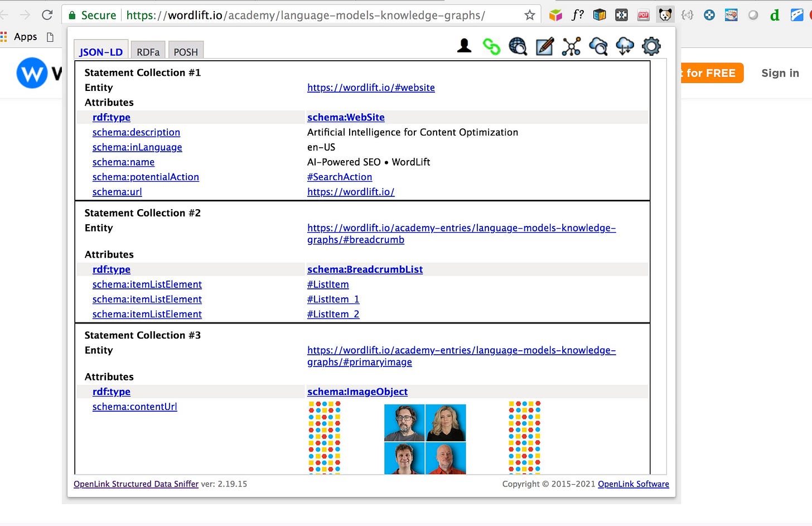Viewport: 812px width, 526px height.
Task: Follow the schema:ImageObject link
Action: tap(357, 392)
